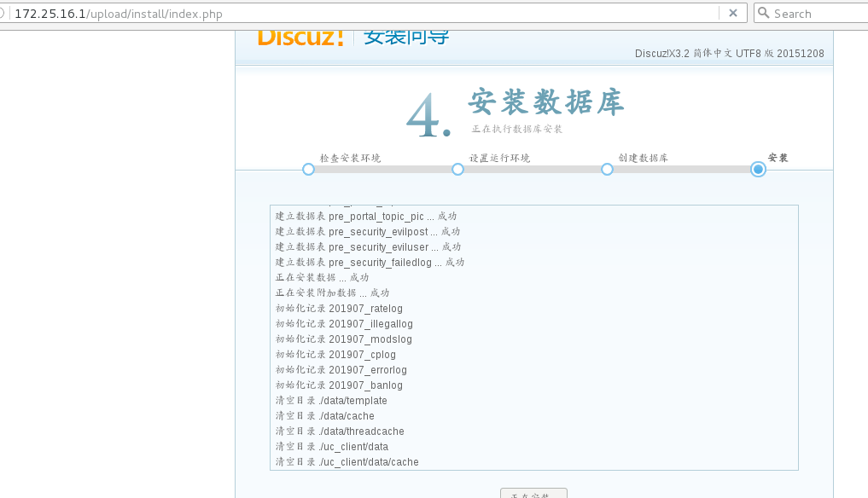Focus the address bar showing 172.25.16.1 URL
The image size is (868, 498).
pyautogui.click(x=365, y=14)
